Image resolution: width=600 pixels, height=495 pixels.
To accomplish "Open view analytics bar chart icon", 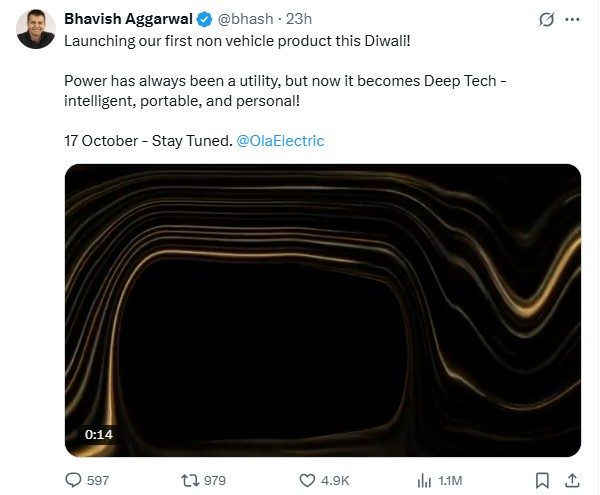I will click(423, 480).
